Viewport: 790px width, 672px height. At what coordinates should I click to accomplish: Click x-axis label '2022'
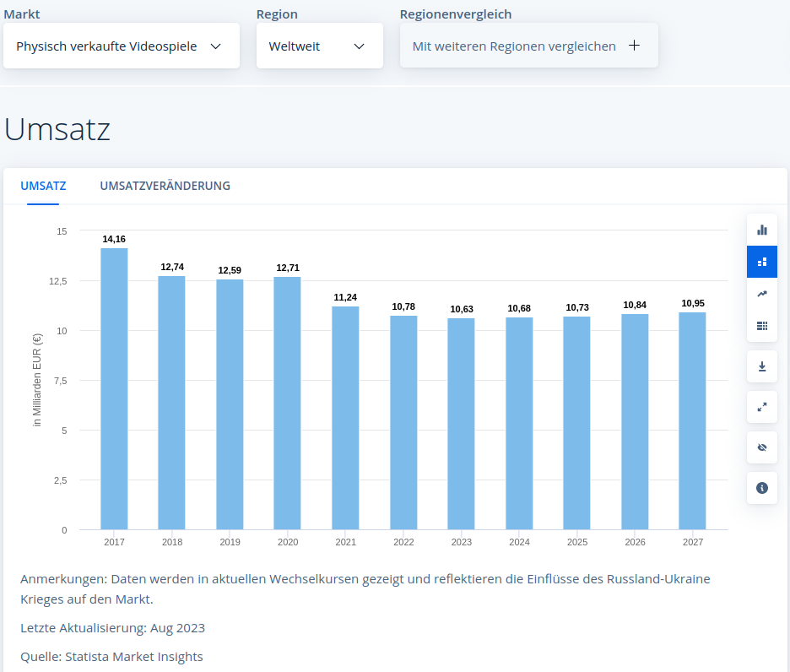[403, 542]
